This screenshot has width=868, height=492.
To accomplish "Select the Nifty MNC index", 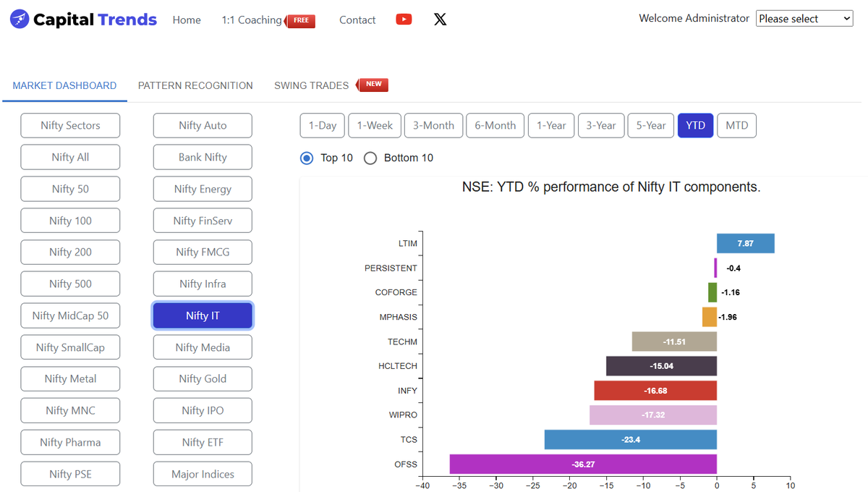I will tap(70, 410).
